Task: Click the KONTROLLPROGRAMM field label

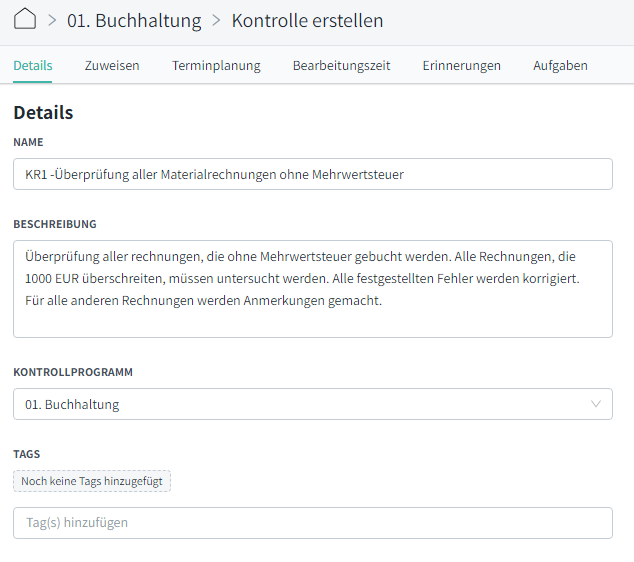Action: click(x=73, y=372)
